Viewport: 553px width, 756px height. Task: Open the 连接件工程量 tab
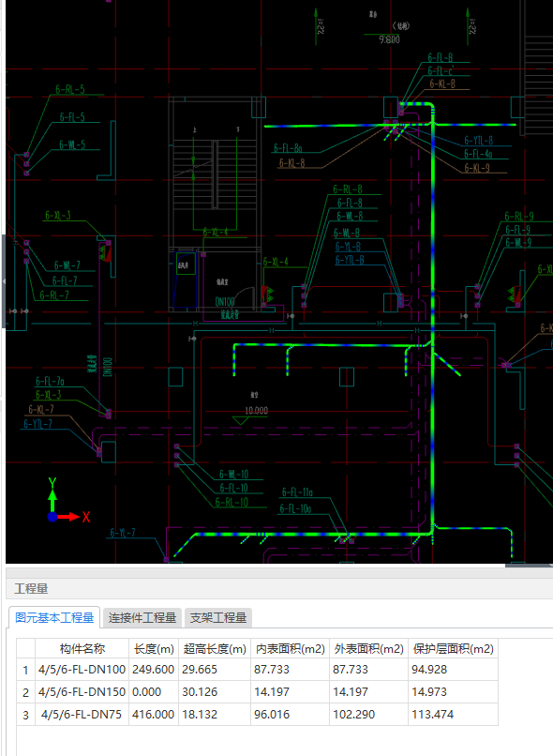[x=142, y=617]
